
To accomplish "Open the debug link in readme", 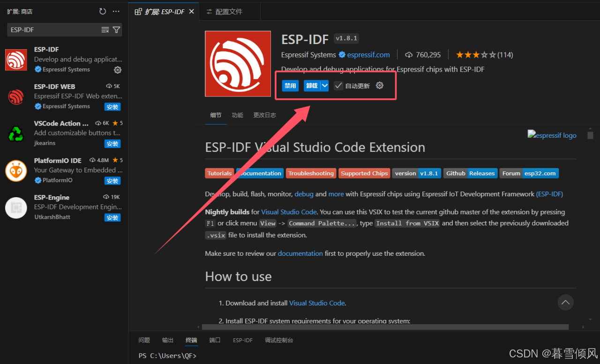I will pyautogui.click(x=304, y=194).
